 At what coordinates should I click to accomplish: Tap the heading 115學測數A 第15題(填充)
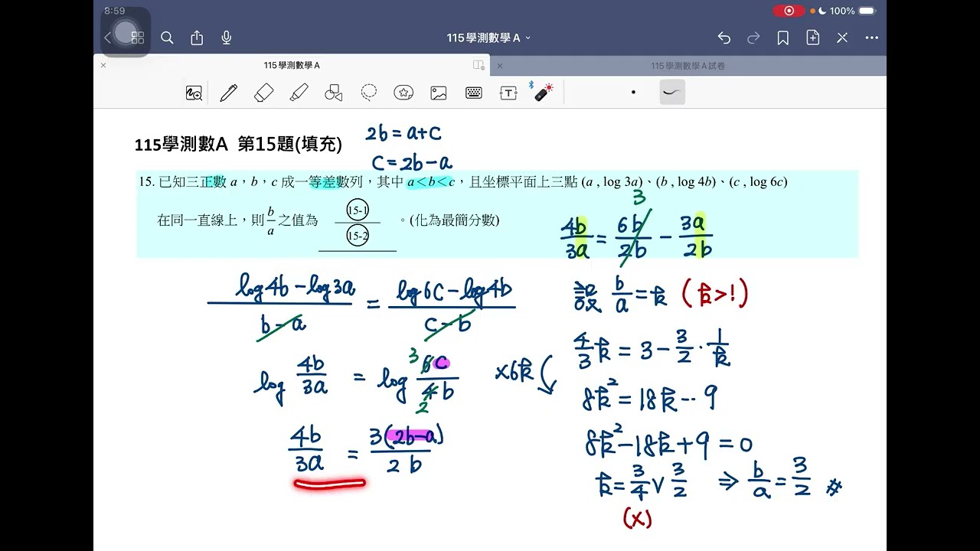[x=238, y=144]
